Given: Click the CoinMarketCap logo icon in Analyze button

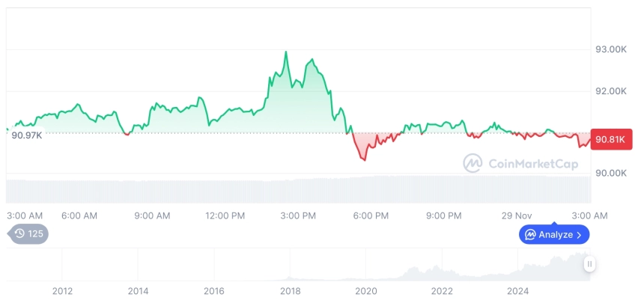Looking at the screenshot, I should 530,235.
